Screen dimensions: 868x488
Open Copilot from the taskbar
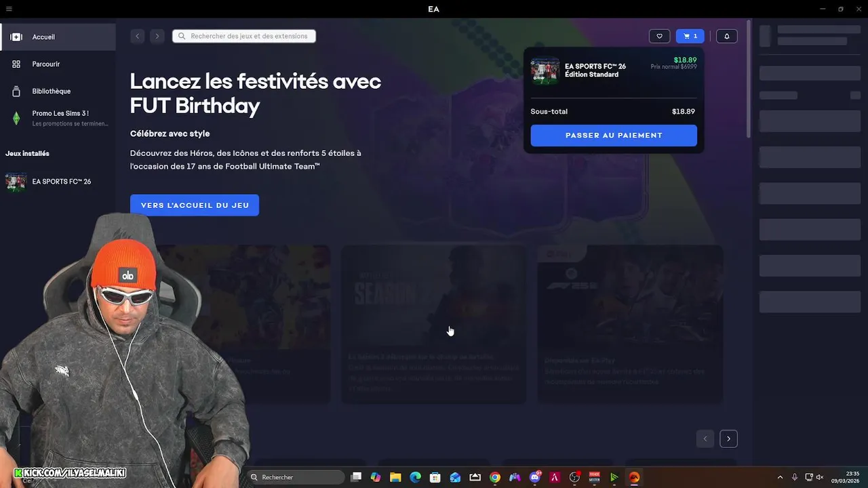pyautogui.click(x=376, y=477)
